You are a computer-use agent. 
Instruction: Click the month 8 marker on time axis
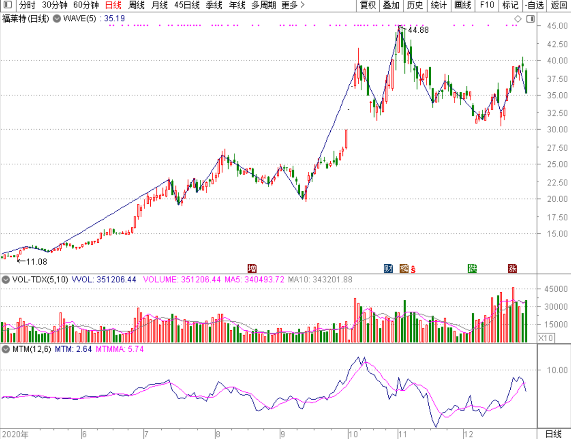point(218,434)
